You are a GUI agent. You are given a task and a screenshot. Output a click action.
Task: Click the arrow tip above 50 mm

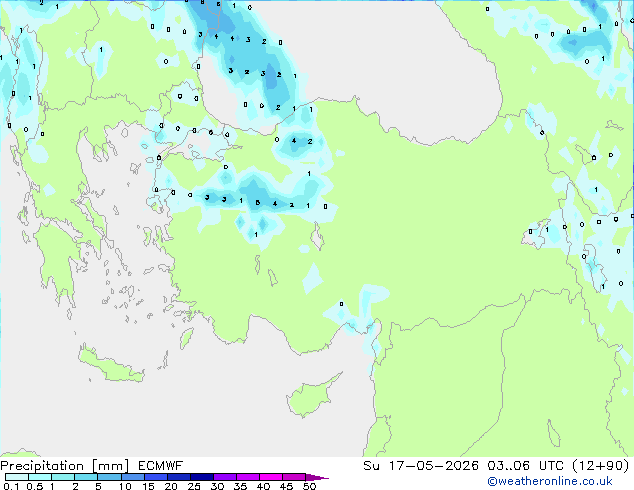click(317, 477)
